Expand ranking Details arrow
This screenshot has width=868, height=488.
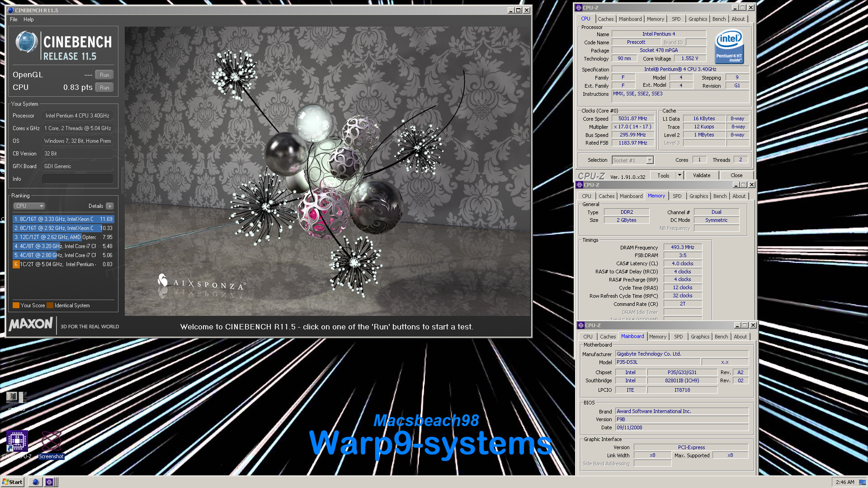[110, 206]
